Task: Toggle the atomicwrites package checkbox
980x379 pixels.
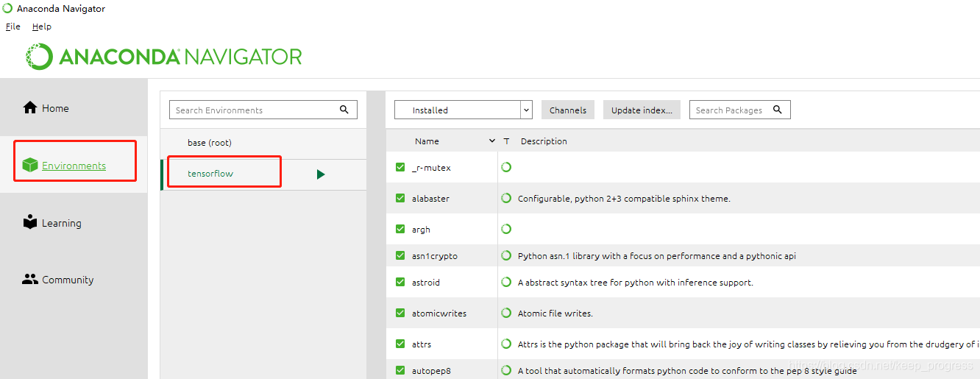Action: [400, 313]
